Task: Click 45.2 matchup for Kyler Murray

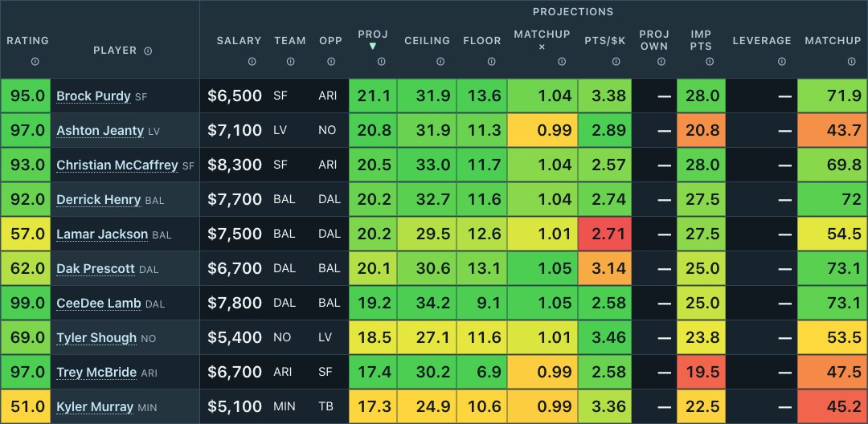Action: [833, 407]
